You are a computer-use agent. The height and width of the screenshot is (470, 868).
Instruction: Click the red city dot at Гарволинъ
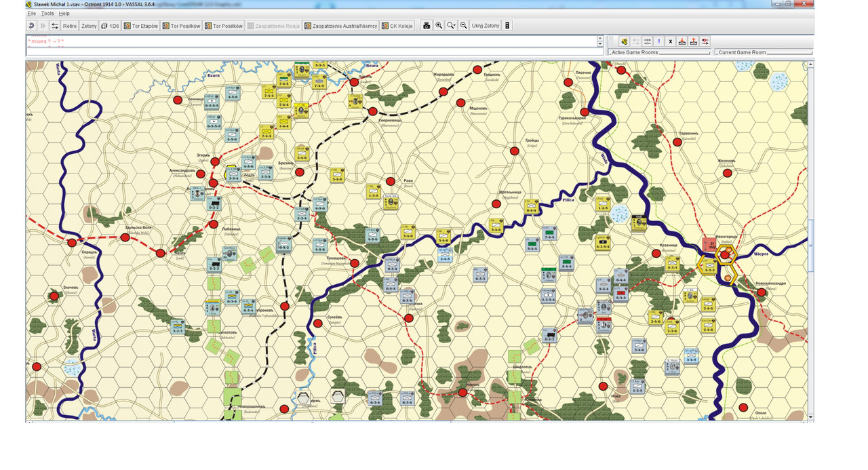tap(677, 142)
